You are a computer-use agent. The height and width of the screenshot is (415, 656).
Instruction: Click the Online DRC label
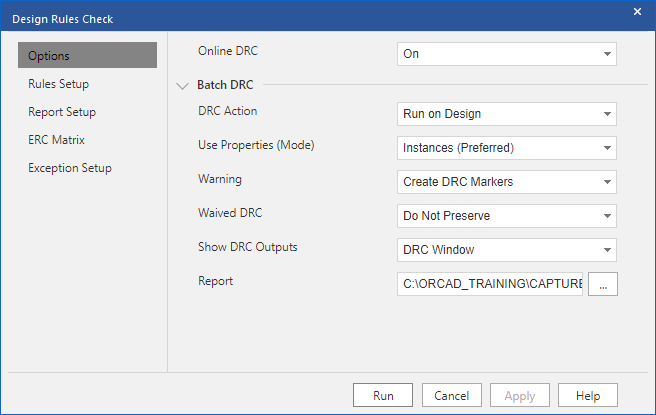click(x=228, y=51)
